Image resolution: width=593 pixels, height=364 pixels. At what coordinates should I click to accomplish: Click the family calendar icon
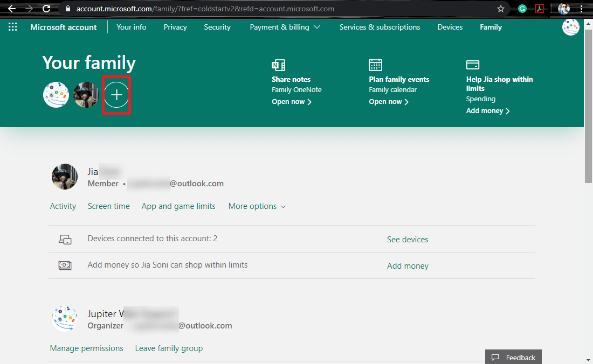[x=375, y=65]
